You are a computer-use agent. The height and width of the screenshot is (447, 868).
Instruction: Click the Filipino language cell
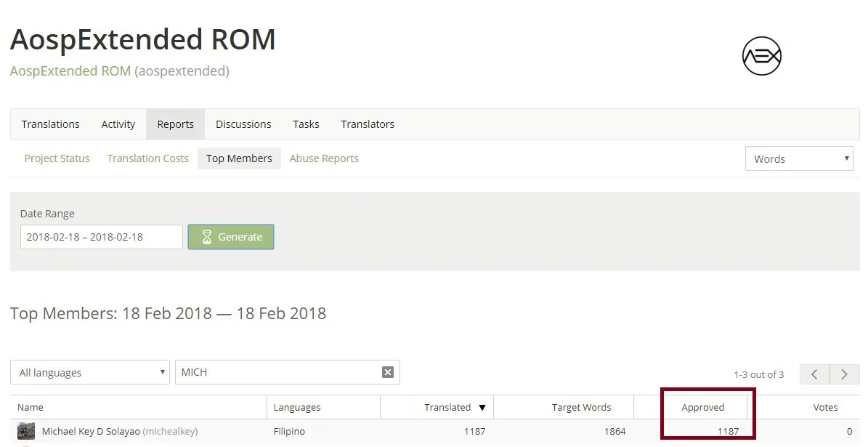point(289,431)
